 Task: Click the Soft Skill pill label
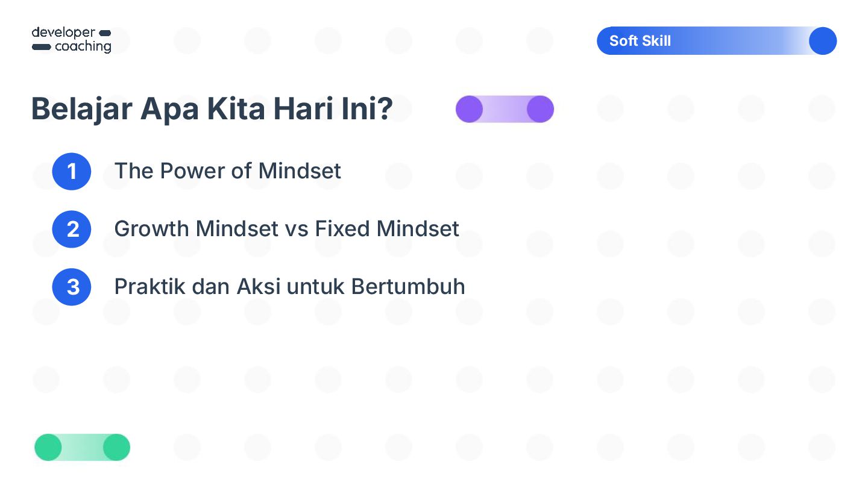coord(717,41)
